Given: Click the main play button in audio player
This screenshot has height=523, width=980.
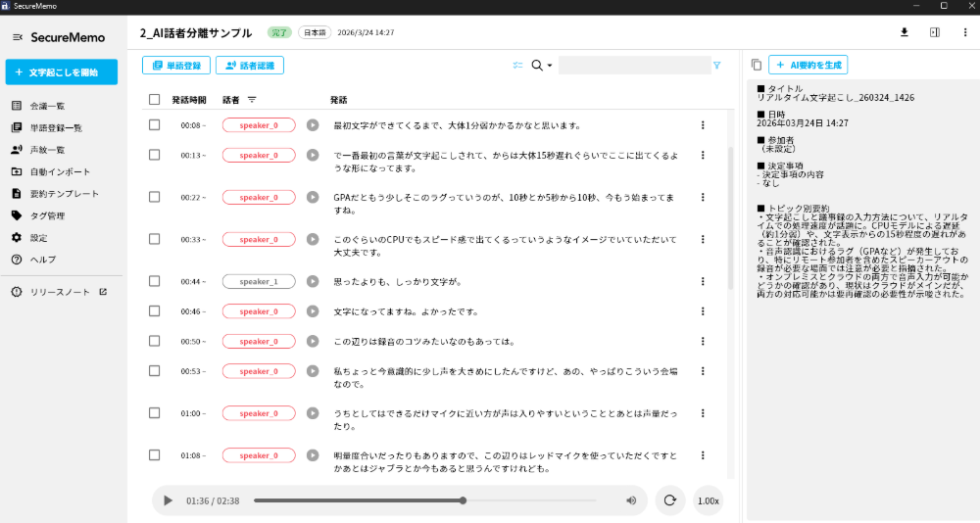Looking at the screenshot, I should (x=168, y=500).
